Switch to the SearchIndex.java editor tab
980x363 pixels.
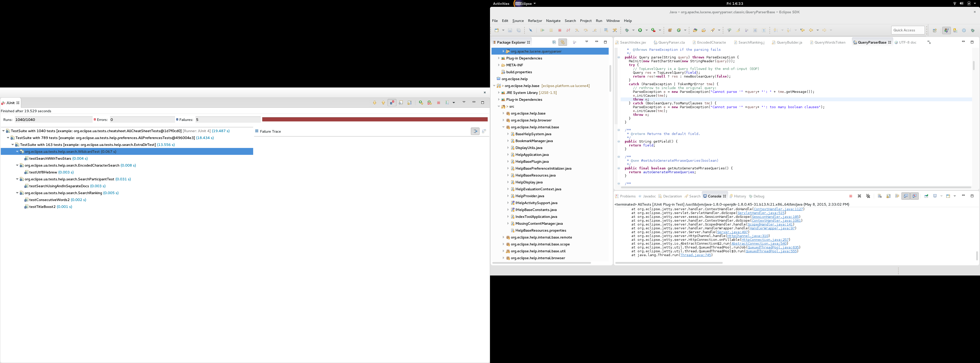tap(631, 43)
